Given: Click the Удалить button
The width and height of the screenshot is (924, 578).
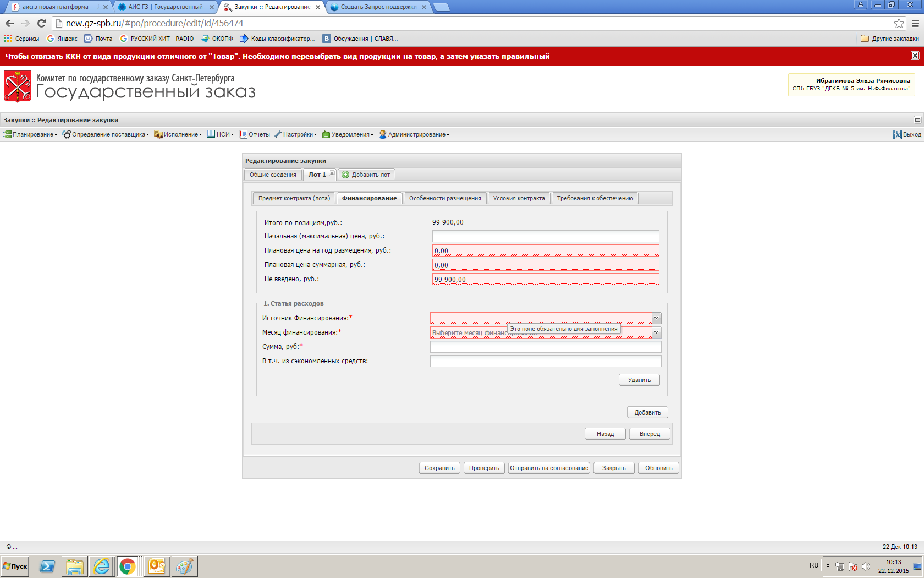Looking at the screenshot, I should [639, 380].
